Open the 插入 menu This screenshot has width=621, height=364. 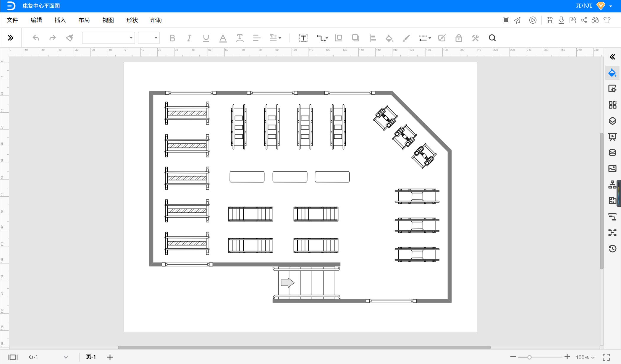(x=60, y=20)
